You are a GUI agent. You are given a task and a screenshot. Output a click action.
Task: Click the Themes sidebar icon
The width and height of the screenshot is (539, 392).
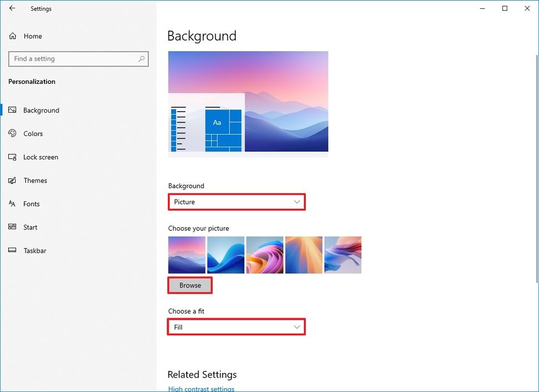click(12, 180)
